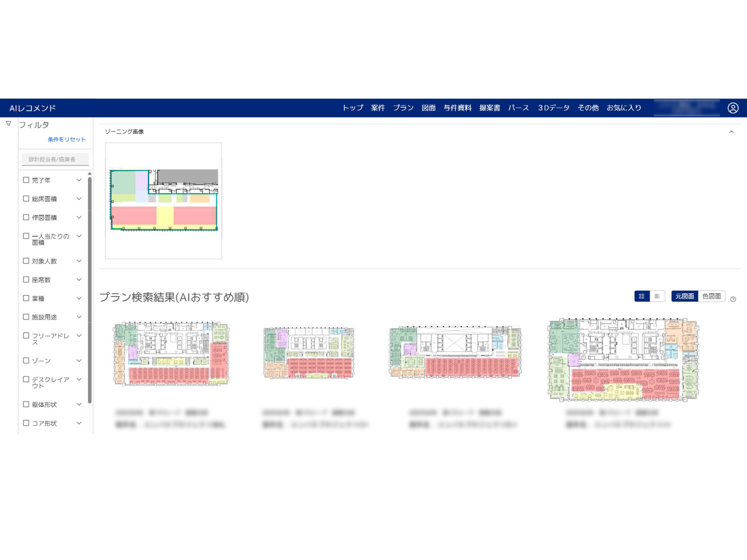Viewport: 747px width, 560px height.
Task: Expand the コア形状 filter chevron
Action: click(x=79, y=423)
